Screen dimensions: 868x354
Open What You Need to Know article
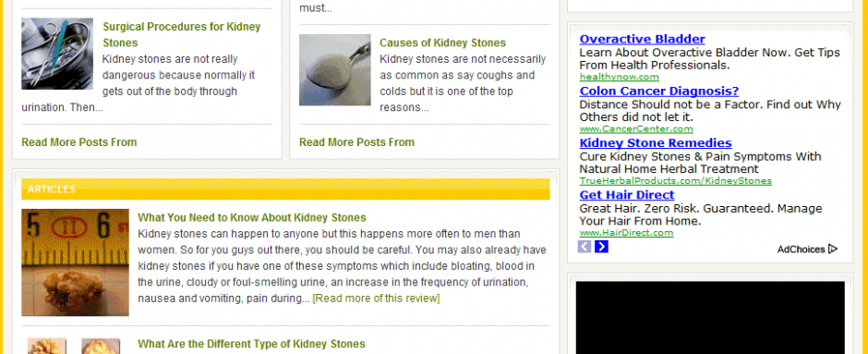[x=252, y=218]
